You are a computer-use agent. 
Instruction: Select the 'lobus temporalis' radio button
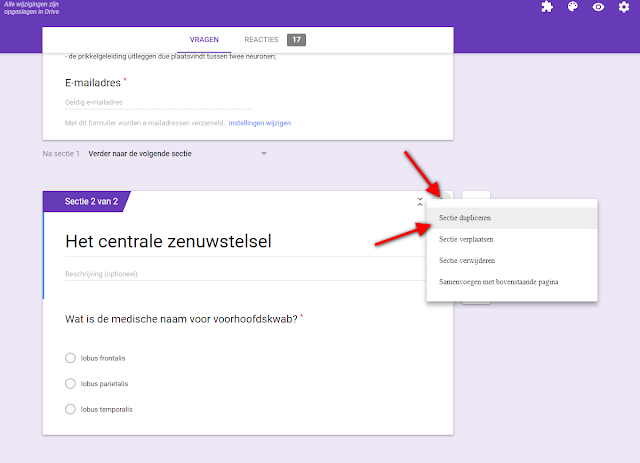[x=70, y=409]
